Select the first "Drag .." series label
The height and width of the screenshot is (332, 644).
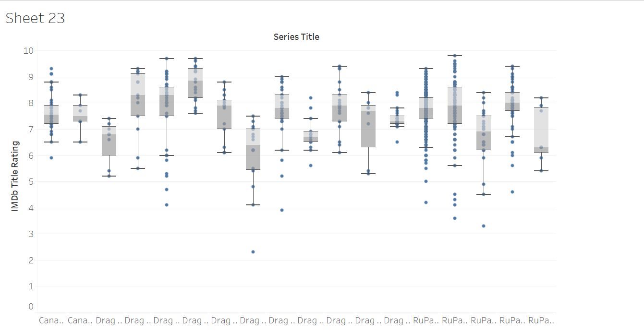(109, 320)
